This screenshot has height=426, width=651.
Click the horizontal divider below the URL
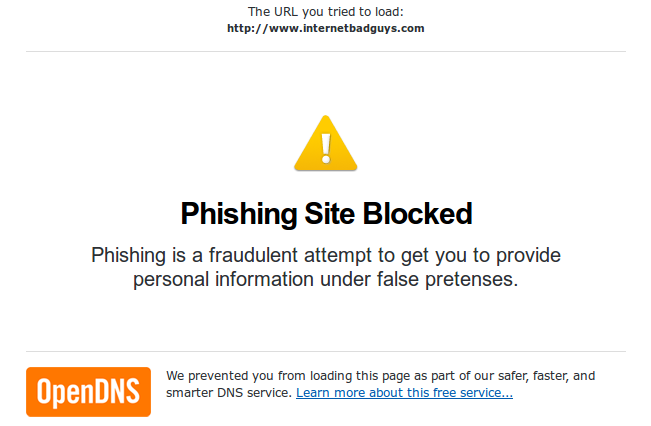326,51
